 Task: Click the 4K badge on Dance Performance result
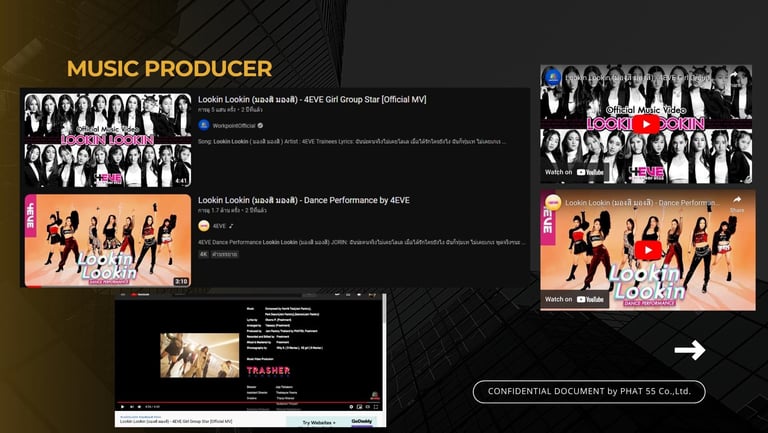tap(203, 254)
